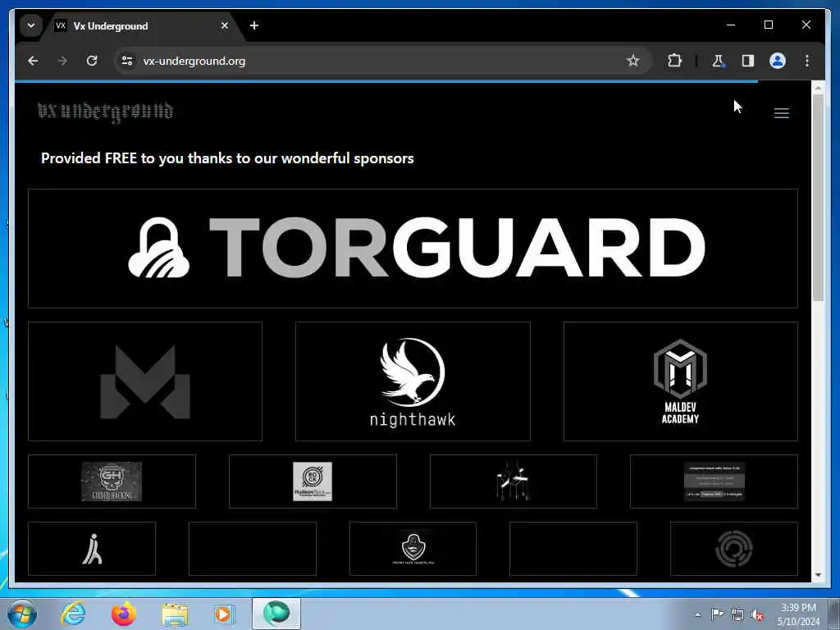Open the nighthawk sponsor tile
The height and width of the screenshot is (630, 840).
[413, 381]
